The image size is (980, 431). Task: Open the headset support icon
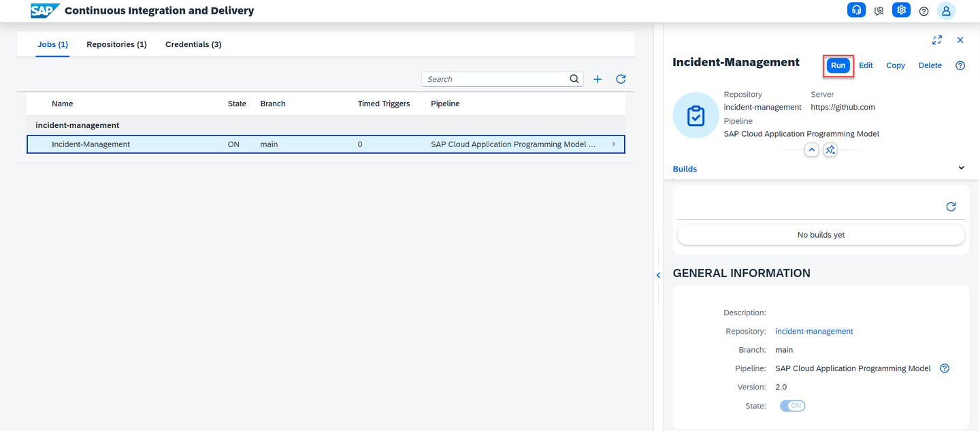coord(856,10)
